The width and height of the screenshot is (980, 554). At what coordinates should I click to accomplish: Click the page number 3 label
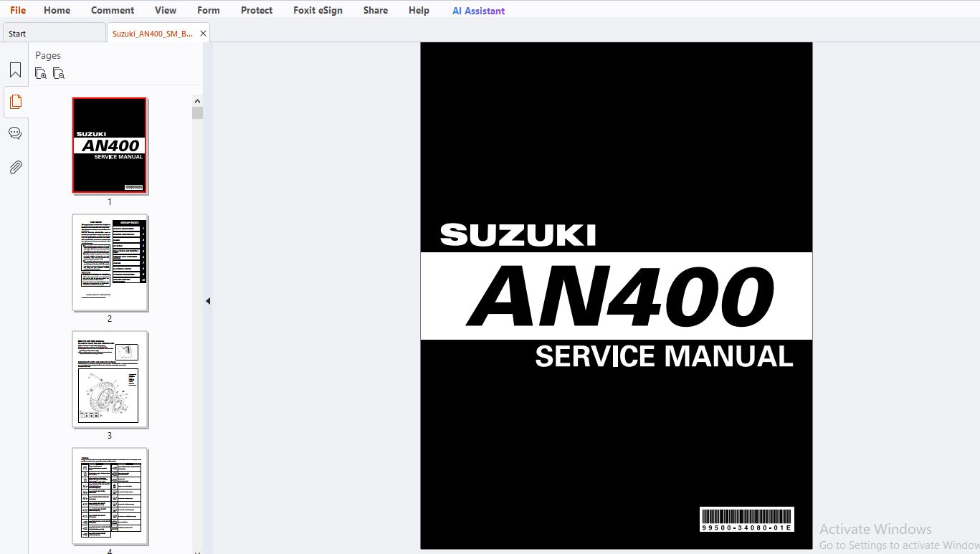[110, 436]
